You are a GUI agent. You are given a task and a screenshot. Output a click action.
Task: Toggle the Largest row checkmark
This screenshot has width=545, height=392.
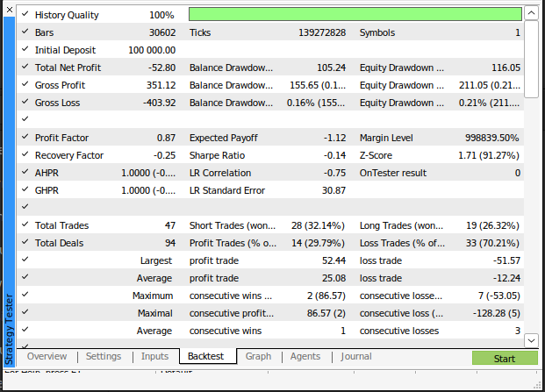click(25, 260)
